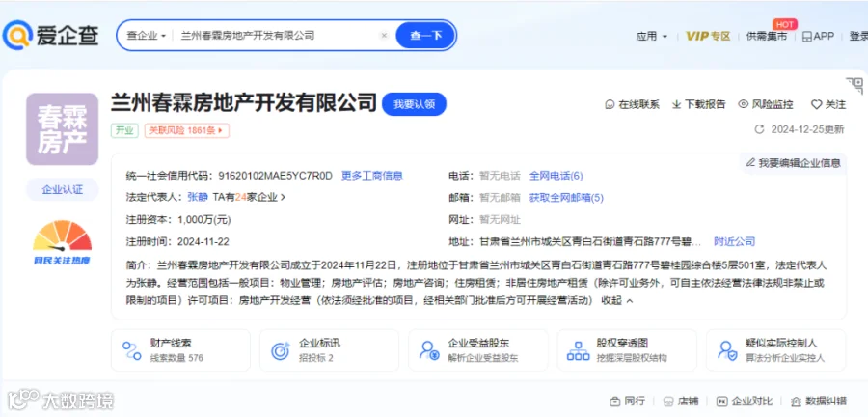This screenshot has width=868, height=417.
Task: Open the 查企业 search type dropdown
Action: click(147, 36)
